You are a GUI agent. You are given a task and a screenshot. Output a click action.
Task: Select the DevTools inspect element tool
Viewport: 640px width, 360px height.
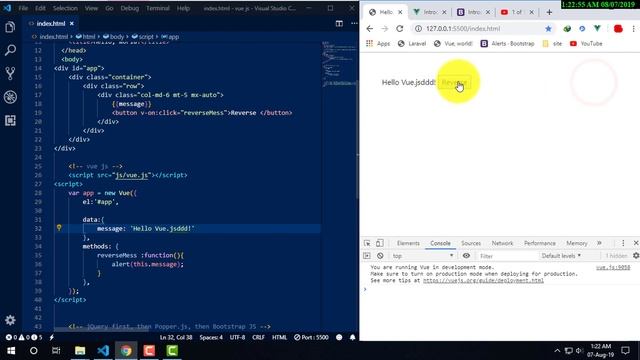coord(367,243)
